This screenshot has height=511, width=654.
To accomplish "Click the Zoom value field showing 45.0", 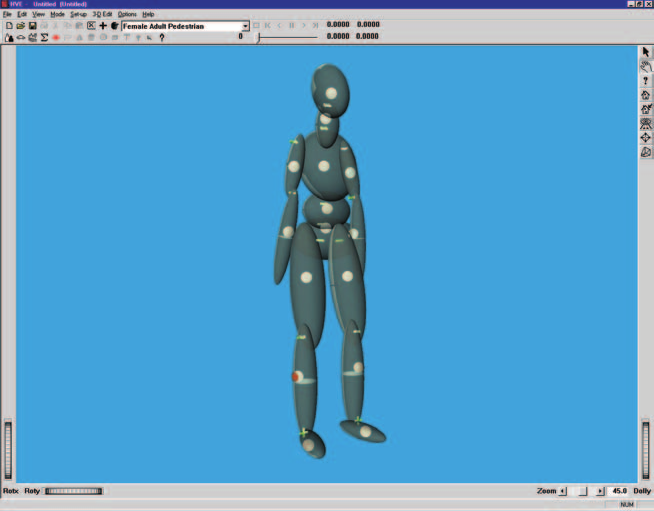I will point(619,491).
